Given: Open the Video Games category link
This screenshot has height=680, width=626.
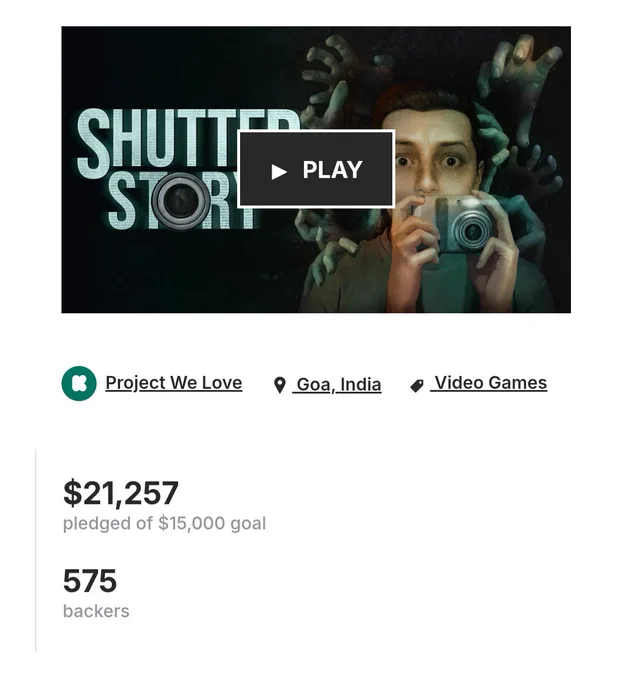Looking at the screenshot, I should click(489, 383).
